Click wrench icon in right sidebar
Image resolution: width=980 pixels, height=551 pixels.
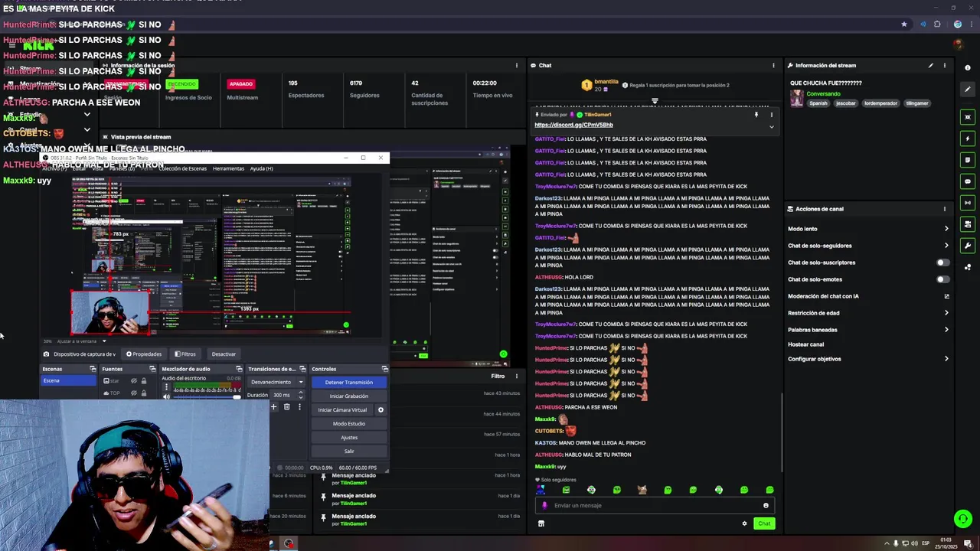[x=968, y=246]
